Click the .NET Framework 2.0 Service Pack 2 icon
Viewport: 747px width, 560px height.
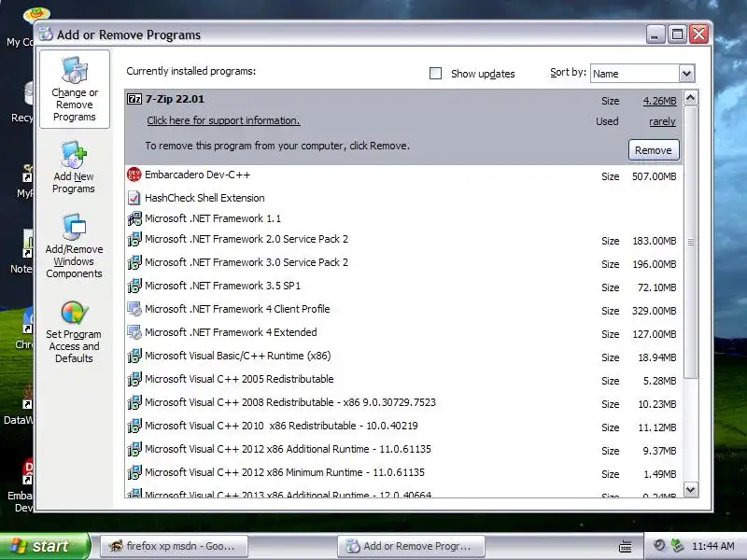(x=134, y=239)
